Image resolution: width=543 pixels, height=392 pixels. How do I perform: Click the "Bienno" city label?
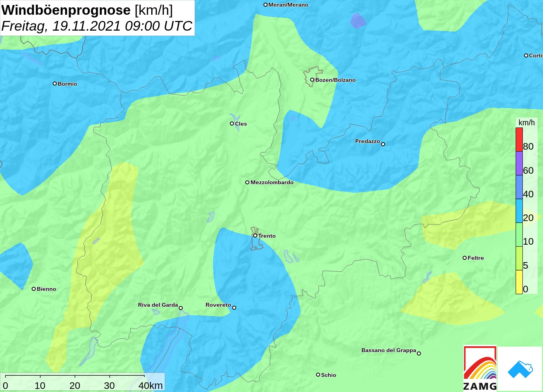coord(47,289)
